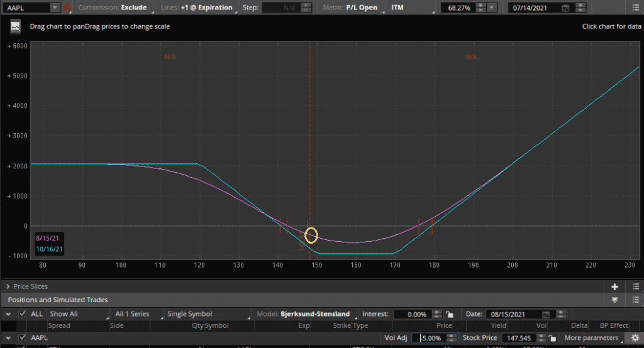Open the Price Slices list menu icon
The image size is (644, 348).
coord(635,286)
